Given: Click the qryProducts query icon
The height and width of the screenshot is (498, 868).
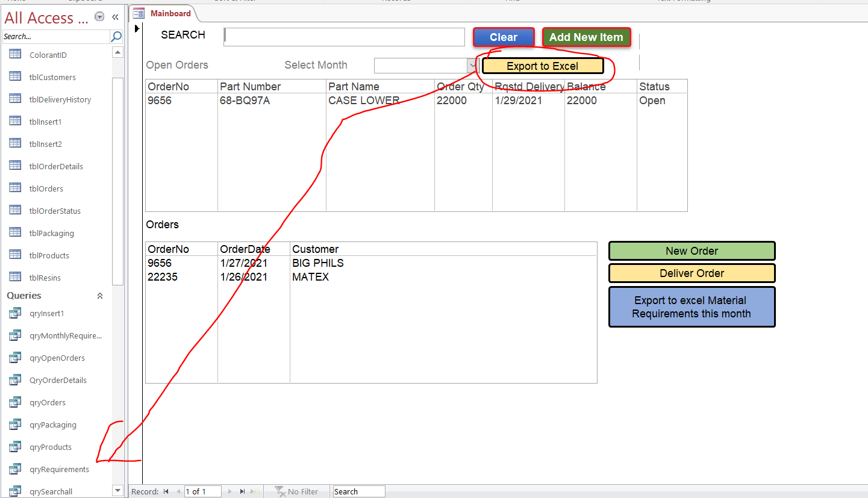Looking at the screenshot, I should pyautogui.click(x=16, y=447).
